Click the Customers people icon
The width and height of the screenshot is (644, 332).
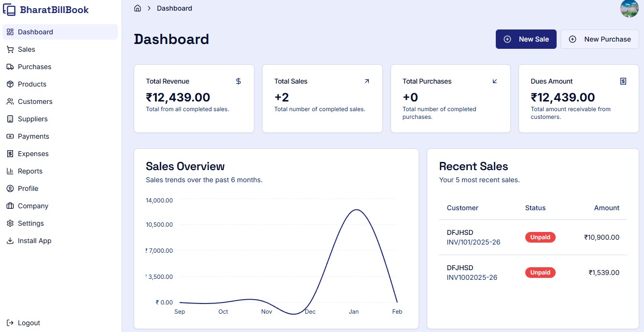click(x=10, y=101)
